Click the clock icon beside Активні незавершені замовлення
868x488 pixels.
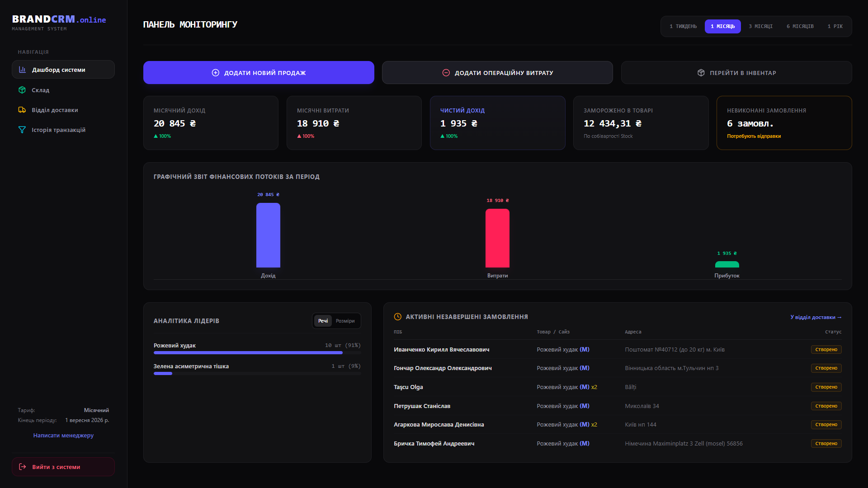click(x=398, y=317)
